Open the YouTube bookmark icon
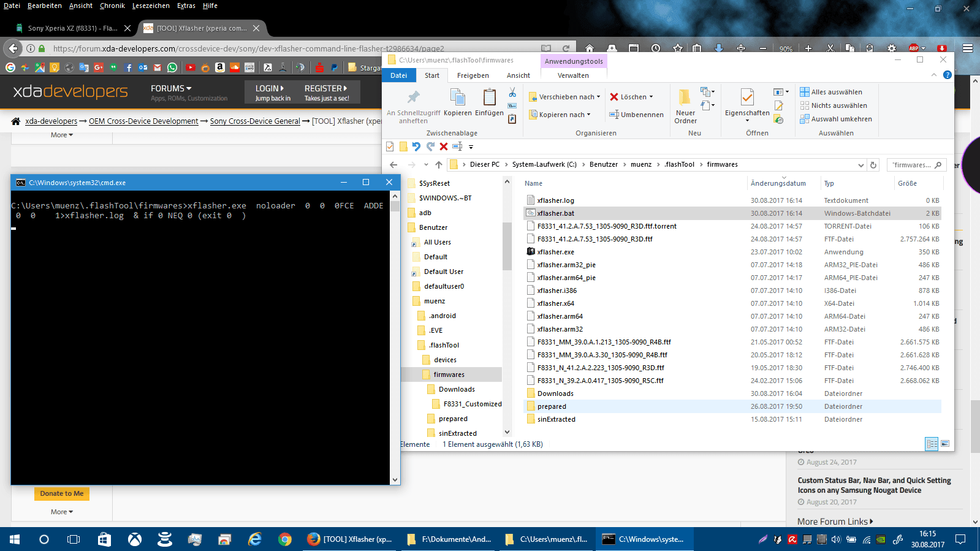 pyautogui.click(x=191, y=67)
